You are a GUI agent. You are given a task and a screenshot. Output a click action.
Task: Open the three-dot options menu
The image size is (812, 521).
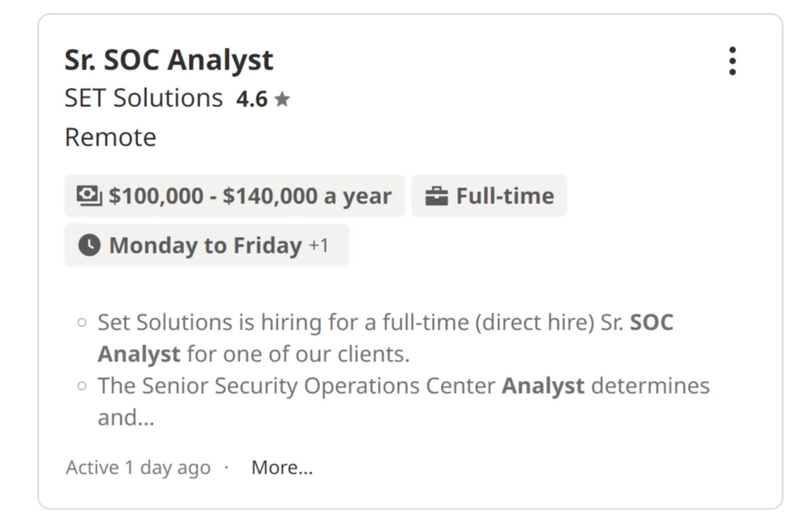coord(732,61)
